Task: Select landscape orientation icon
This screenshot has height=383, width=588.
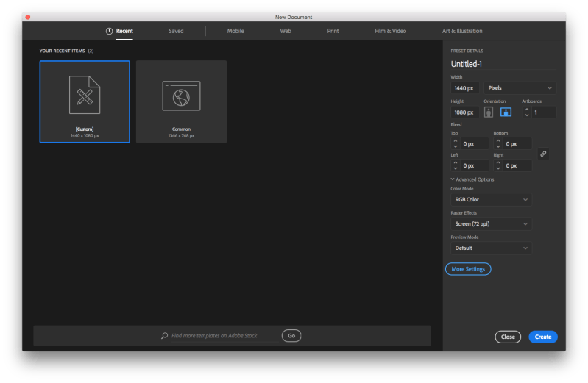Action: pyautogui.click(x=506, y=112)
